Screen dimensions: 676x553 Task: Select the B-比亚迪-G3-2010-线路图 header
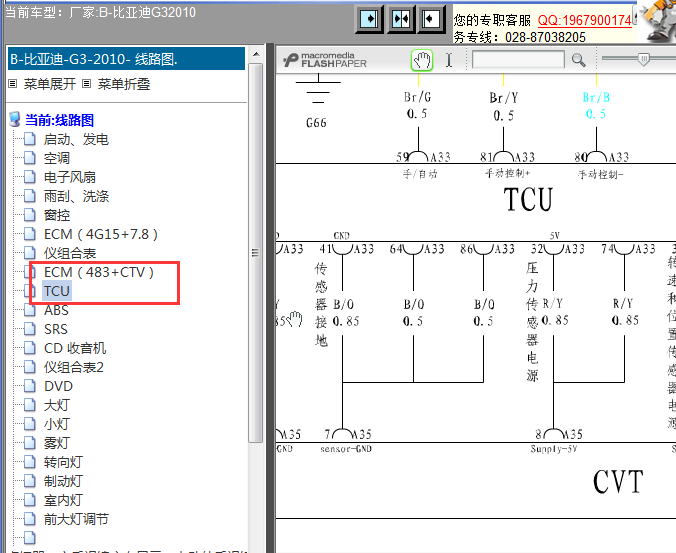click(x=126, y=59)
